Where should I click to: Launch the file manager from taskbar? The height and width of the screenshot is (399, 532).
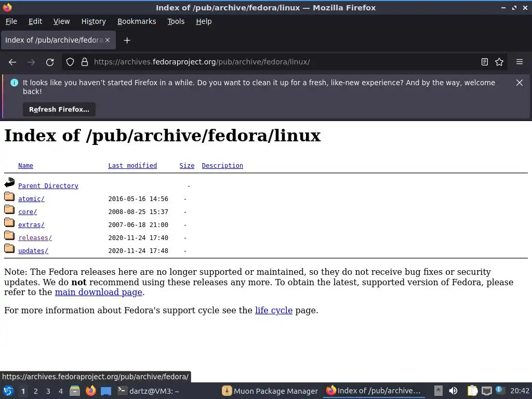[75, 391]
